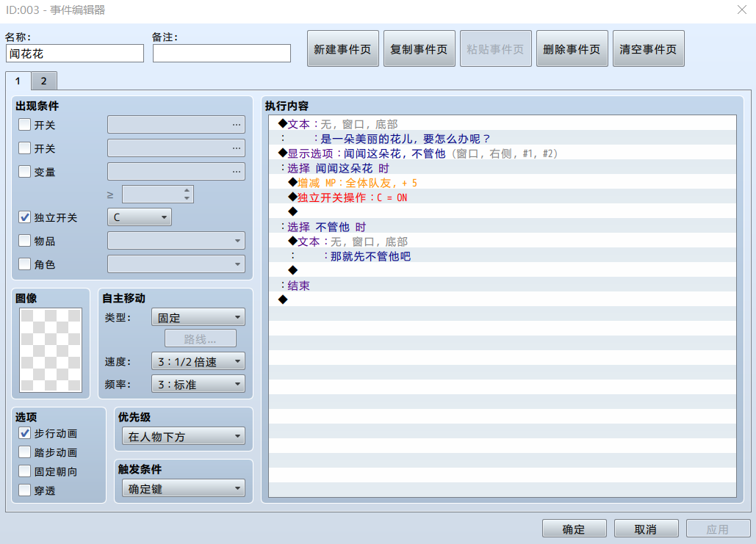Click the empty 备注 input field
This screenshot has height=544, width=756.
(222, 53)
